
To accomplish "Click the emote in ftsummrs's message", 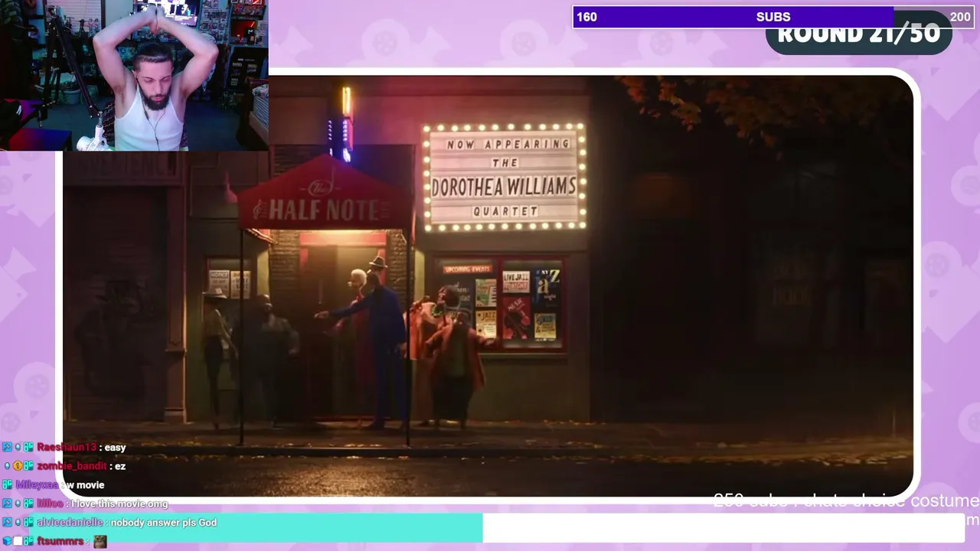I will coord(100,541).
